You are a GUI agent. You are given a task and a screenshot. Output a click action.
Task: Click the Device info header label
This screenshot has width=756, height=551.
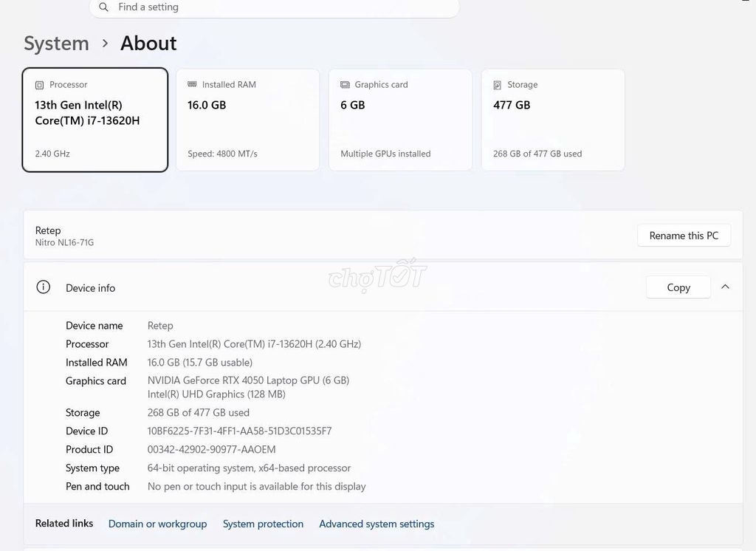(91, 288)
